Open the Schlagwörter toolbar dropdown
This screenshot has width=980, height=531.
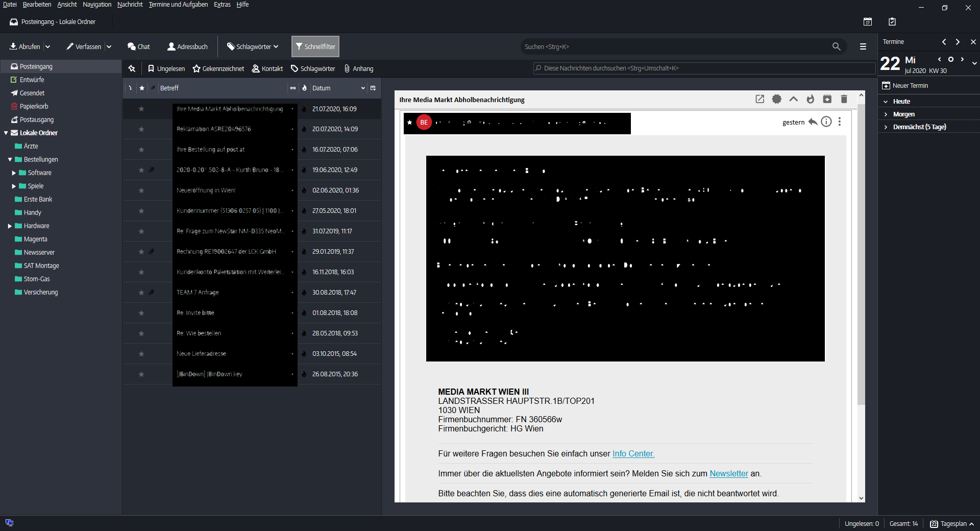coord(253,46)
